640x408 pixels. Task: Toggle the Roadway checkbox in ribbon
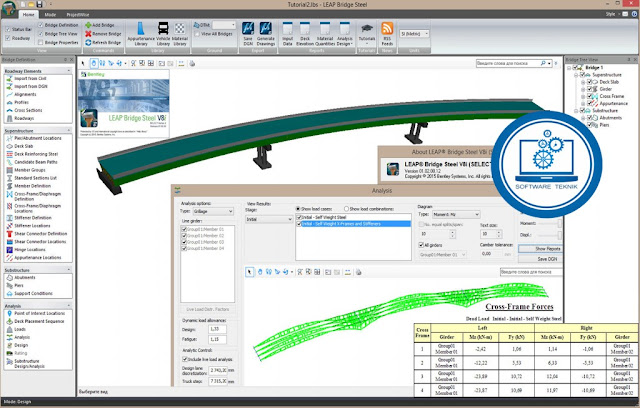pyautogui.click(x=8, y=38)
